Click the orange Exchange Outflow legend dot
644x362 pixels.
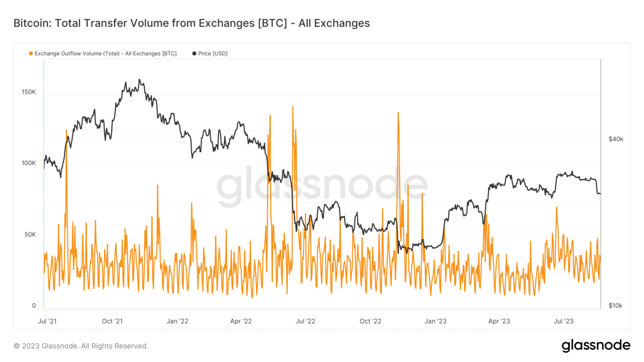(31, 54)
